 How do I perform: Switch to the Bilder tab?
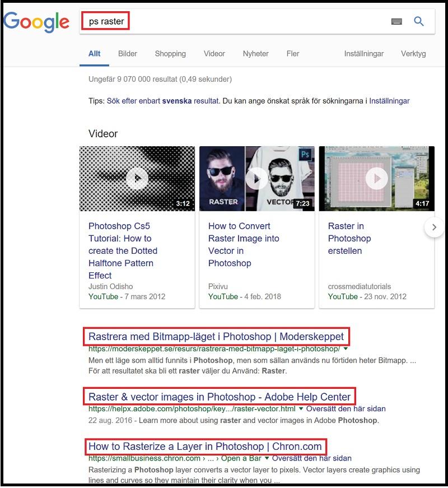pos(128,54)
